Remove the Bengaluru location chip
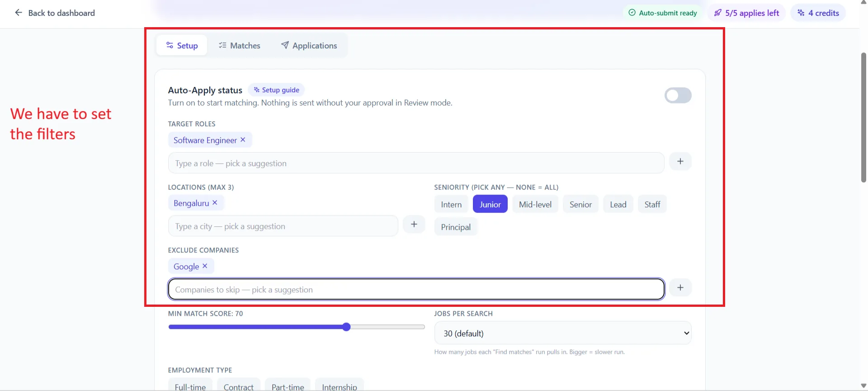 tap(215, 203)
